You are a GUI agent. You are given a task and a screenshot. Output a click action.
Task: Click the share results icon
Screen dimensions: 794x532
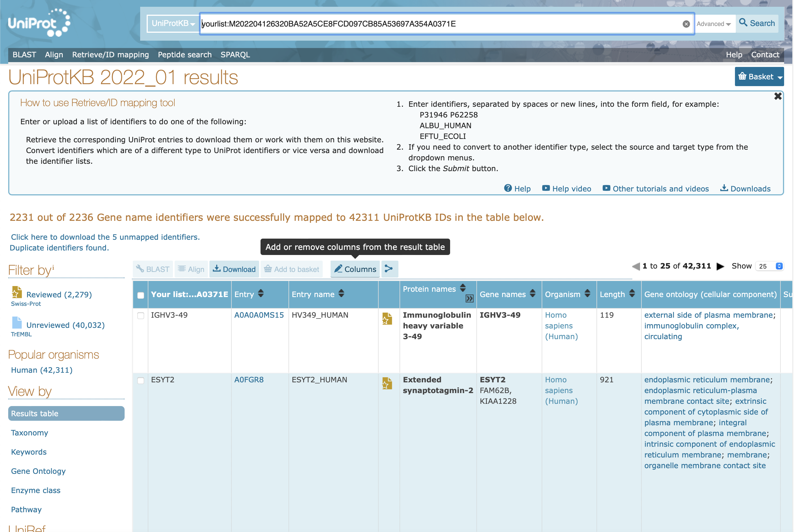[389, 269]
